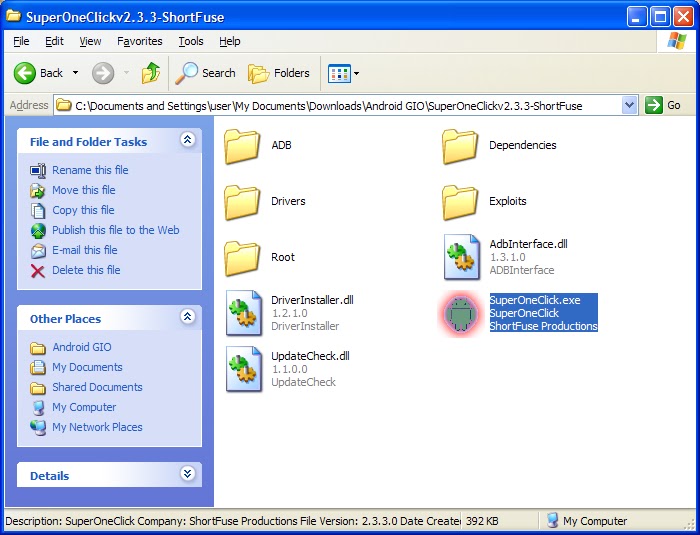This screenshot has width=700, height=535.
Task: Click the DriverInstaller.dll file name
Action: coord(312,300)
